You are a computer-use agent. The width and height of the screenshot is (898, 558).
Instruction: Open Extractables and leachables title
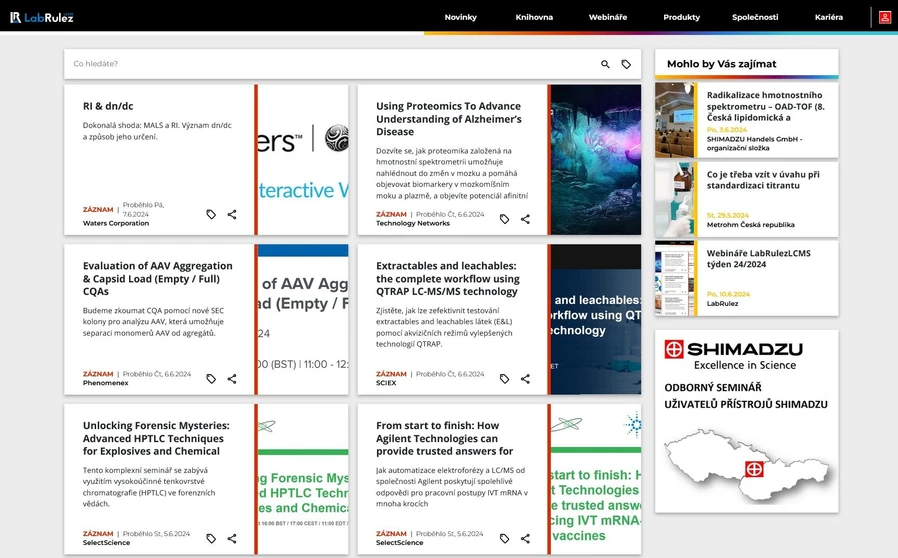coord(447,278)
